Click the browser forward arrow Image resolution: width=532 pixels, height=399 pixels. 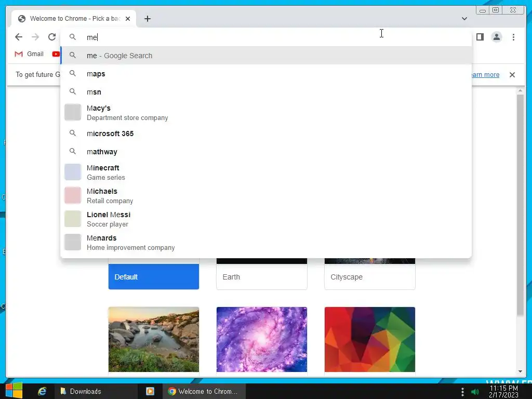pyautogui.click(x=35, y=37)
